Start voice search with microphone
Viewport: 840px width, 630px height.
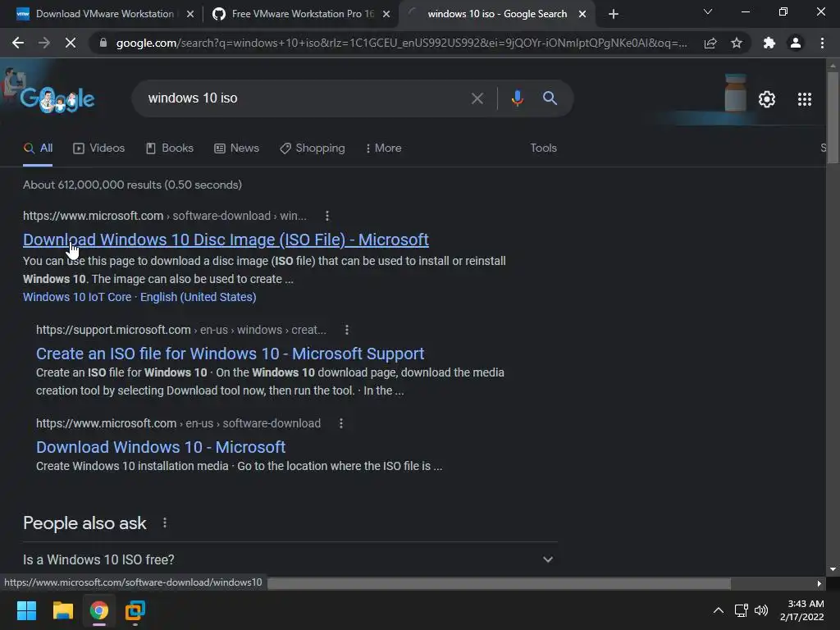point(517,98)
